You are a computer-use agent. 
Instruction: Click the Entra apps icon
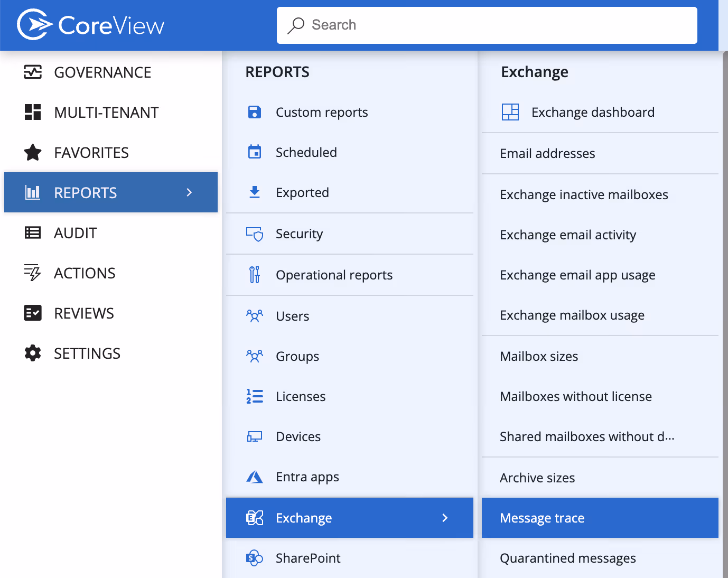(x=255, y=477)
